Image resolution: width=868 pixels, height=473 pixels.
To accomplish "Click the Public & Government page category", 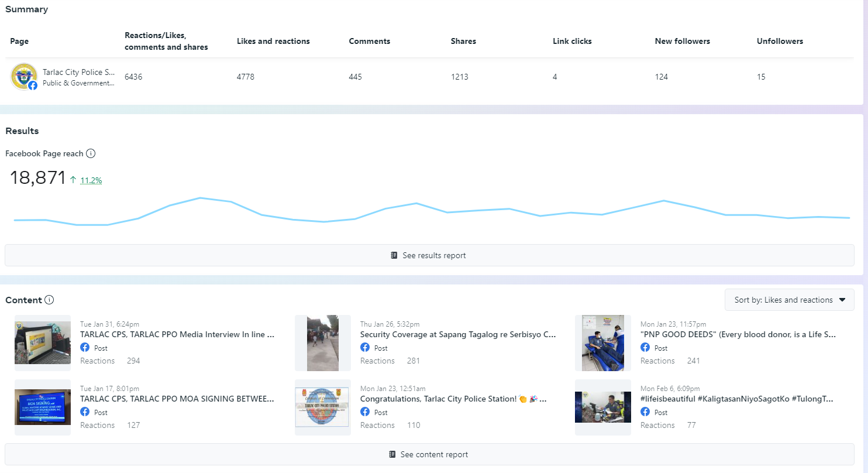I will pos(79,83).
